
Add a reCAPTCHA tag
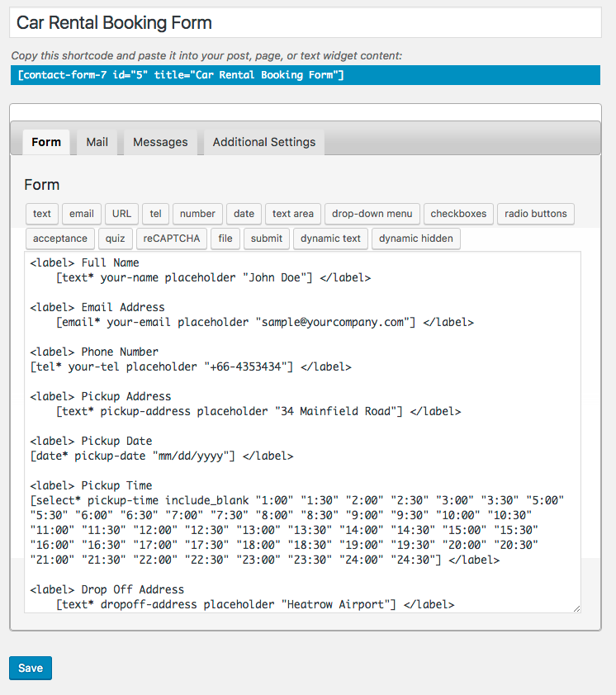pyautogui.click(x=172, y=239)
